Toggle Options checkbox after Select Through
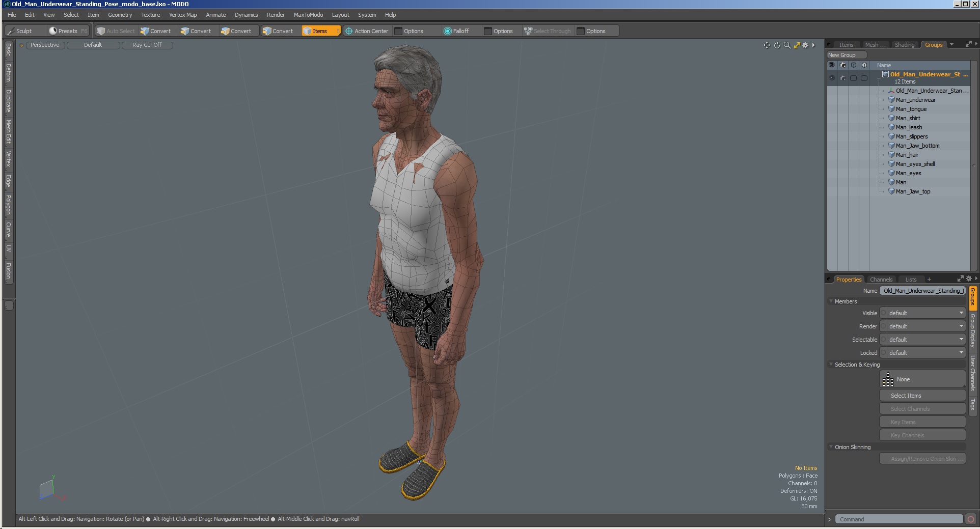980x529 pixels. pos(581,31)
